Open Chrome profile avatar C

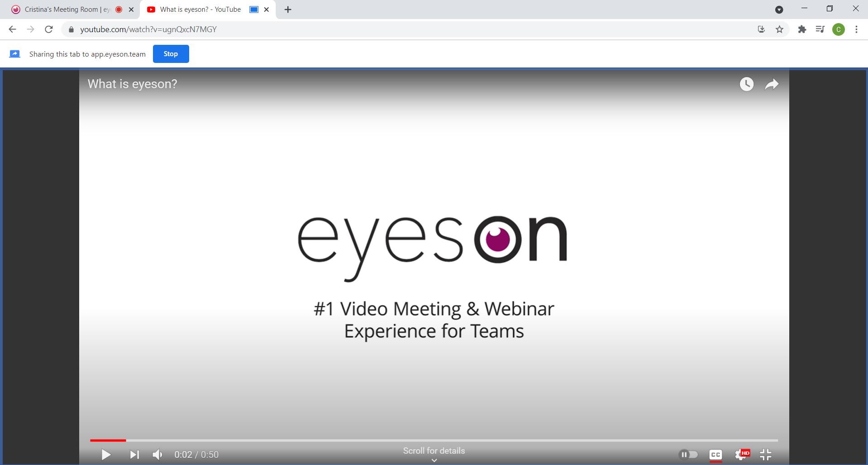pos(839,29)
